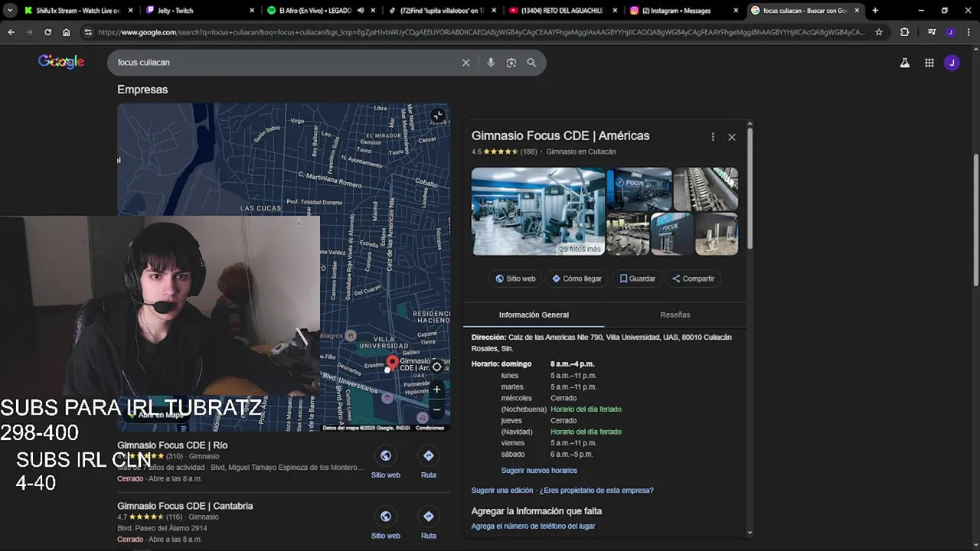The height and width of the screenshot is (551, 980).
Task: Open the Gimnasio Focus CDE | Río result
Action: tap(172, 445)
